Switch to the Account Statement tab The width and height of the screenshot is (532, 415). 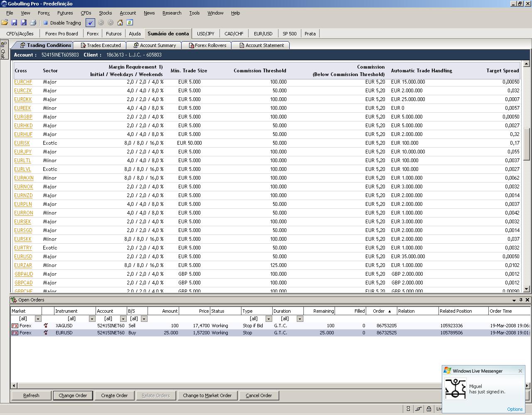coord(261,45)
